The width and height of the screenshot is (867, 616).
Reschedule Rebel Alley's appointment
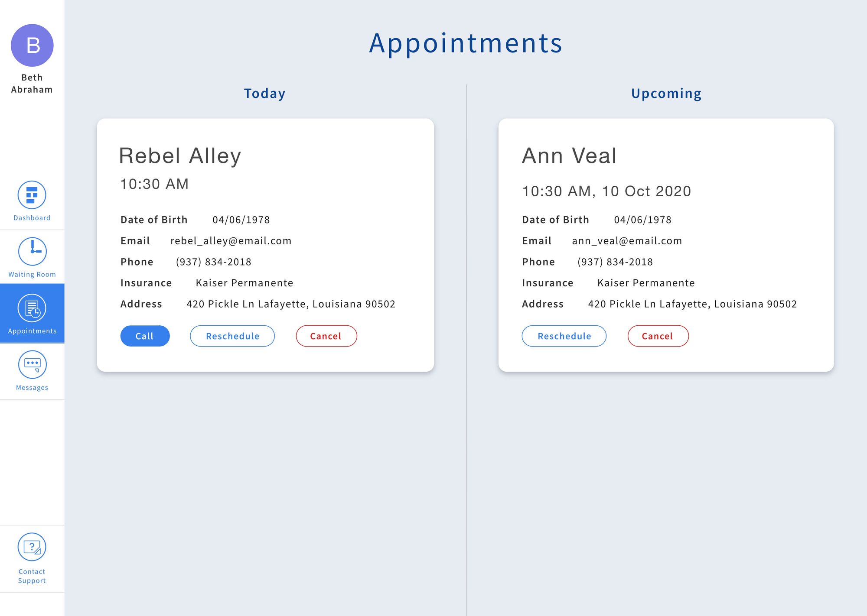click(x=232, y=336)
